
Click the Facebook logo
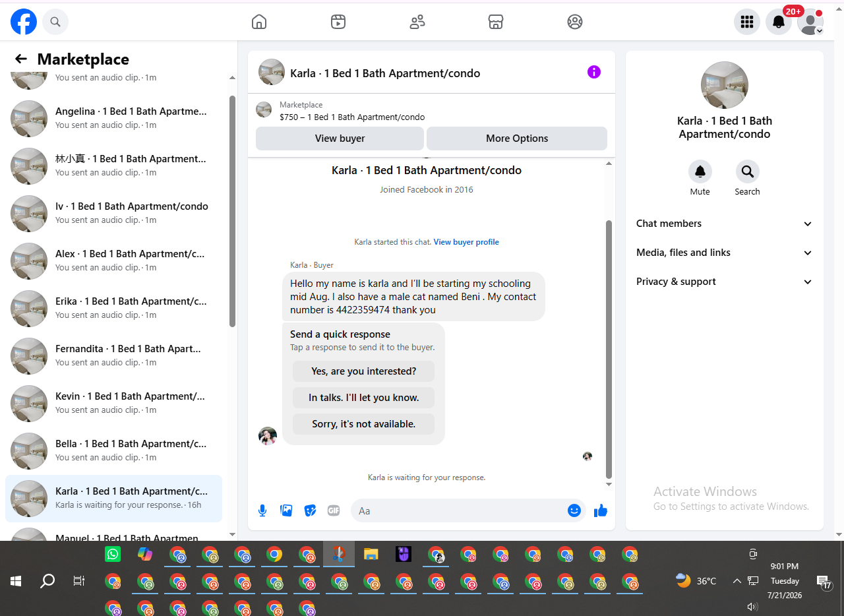click(x=24, y=22)
